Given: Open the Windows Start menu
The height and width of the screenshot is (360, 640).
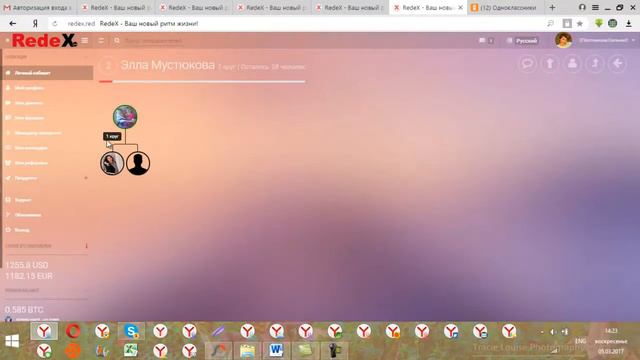Looking at the screenshot, I should pyautogui.click(x=12, y=341).
